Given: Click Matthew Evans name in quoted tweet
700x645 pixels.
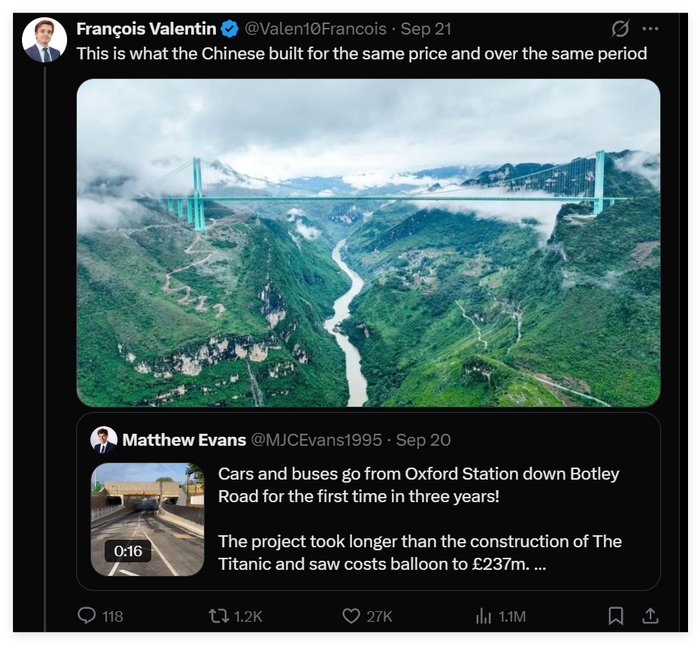Looking at the screenshot, I should point(184,440).
